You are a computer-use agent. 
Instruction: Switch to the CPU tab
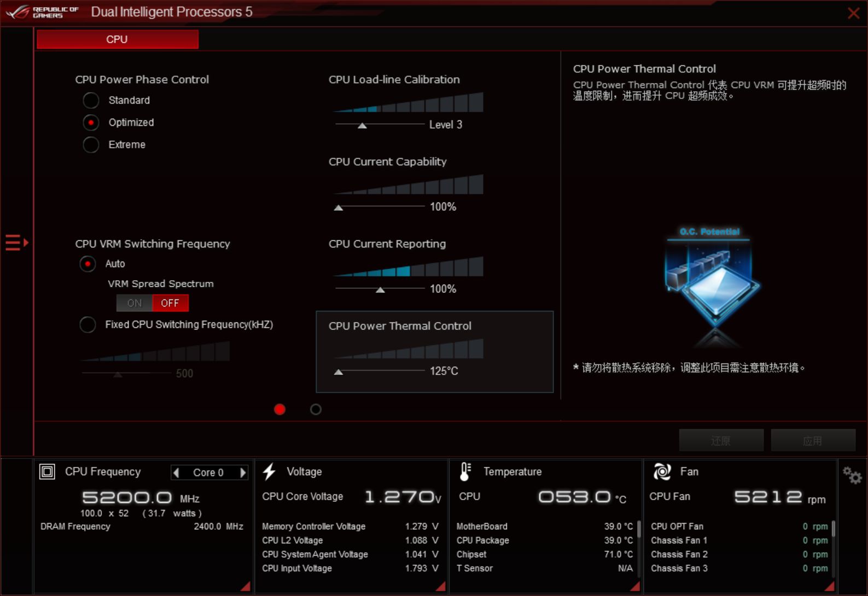point(117,39)
